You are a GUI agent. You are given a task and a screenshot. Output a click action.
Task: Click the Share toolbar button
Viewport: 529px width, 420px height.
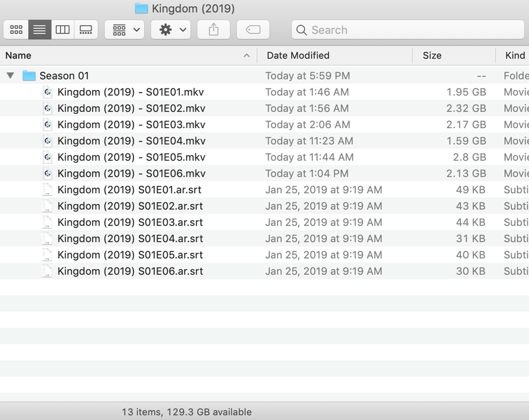(x=213, y=29)
